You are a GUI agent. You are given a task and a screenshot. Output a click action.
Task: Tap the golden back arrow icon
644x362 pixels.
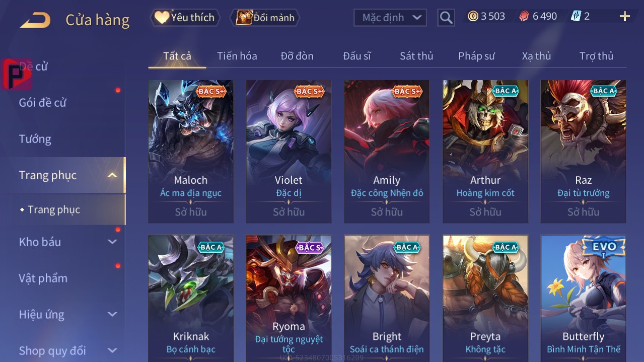(x=35, y=20)
